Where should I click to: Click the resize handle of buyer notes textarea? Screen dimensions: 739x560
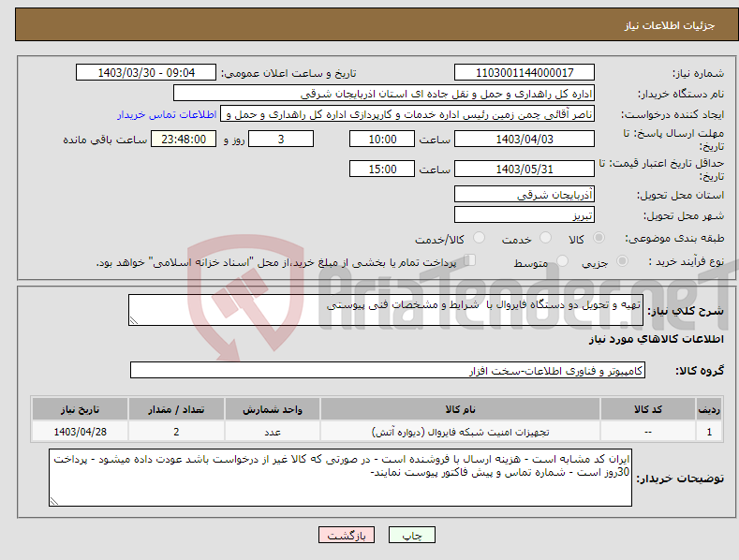[x=54, y=501]
